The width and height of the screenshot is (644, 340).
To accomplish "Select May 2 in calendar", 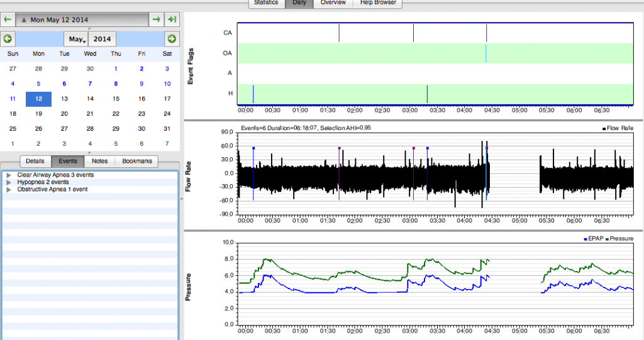I will 142,69.
